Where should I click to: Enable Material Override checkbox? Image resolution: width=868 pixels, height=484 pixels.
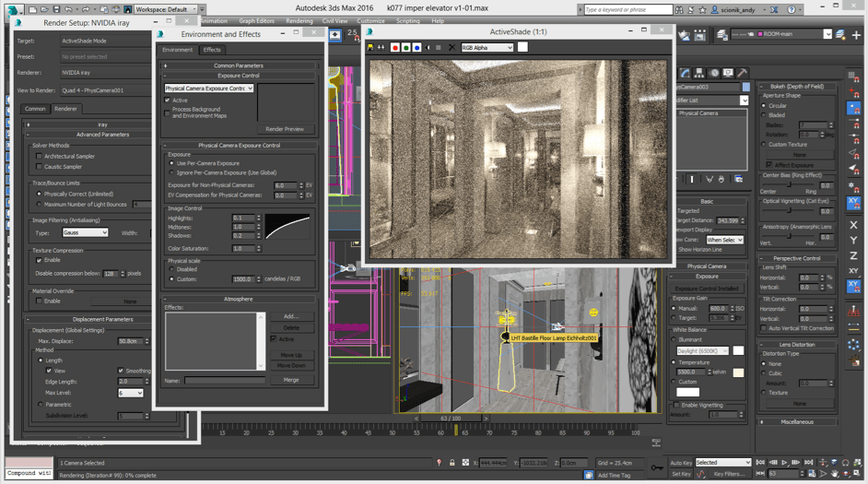pyautogui.click(x=39, y=301)
